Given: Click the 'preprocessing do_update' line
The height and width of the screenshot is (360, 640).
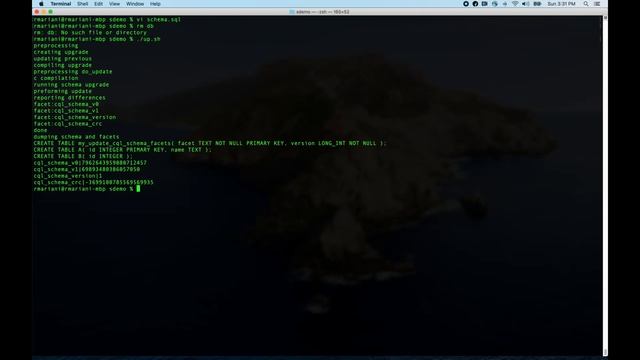Looking at the screenshot, I should click(73, 71).
